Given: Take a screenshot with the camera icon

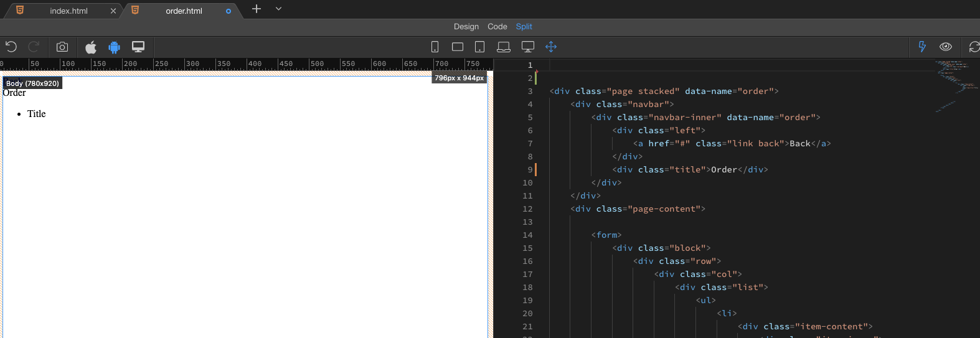Looking at the screenshot, I should [x=62, y=47].
